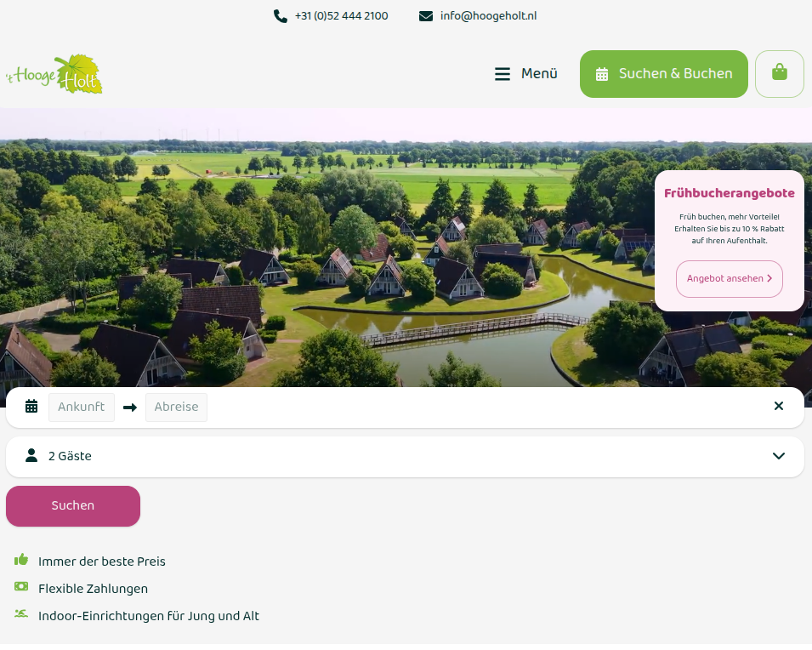Open the shopping bag cart icon
Viewport: 812px width, 650px height.
pyautogui.click(x=780, y=74)
